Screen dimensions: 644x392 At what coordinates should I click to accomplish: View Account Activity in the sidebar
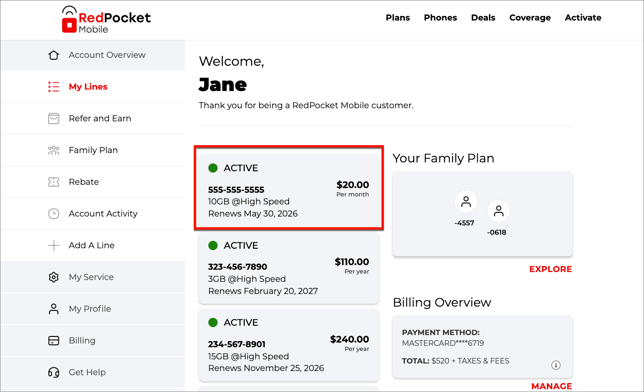(x=93, y=214)
